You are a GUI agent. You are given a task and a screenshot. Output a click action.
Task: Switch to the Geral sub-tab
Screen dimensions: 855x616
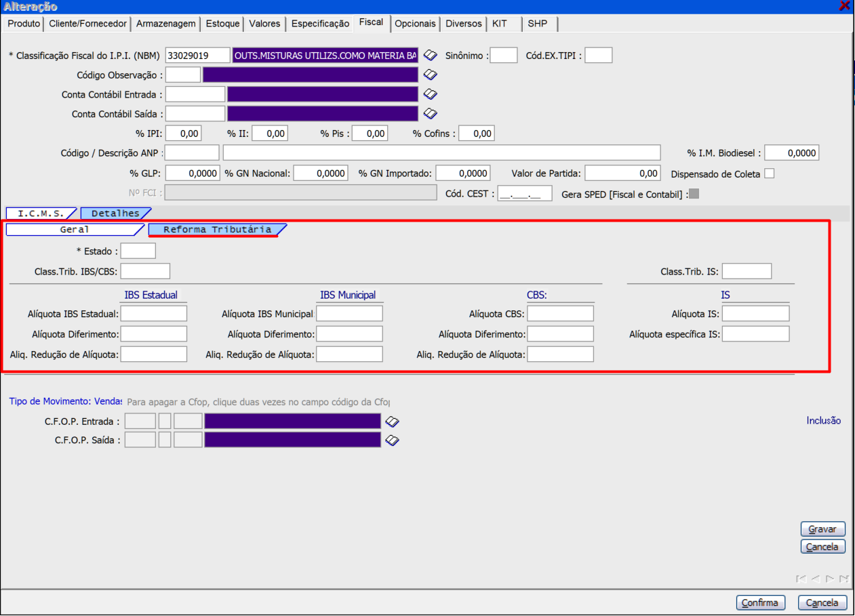point(74,230)
